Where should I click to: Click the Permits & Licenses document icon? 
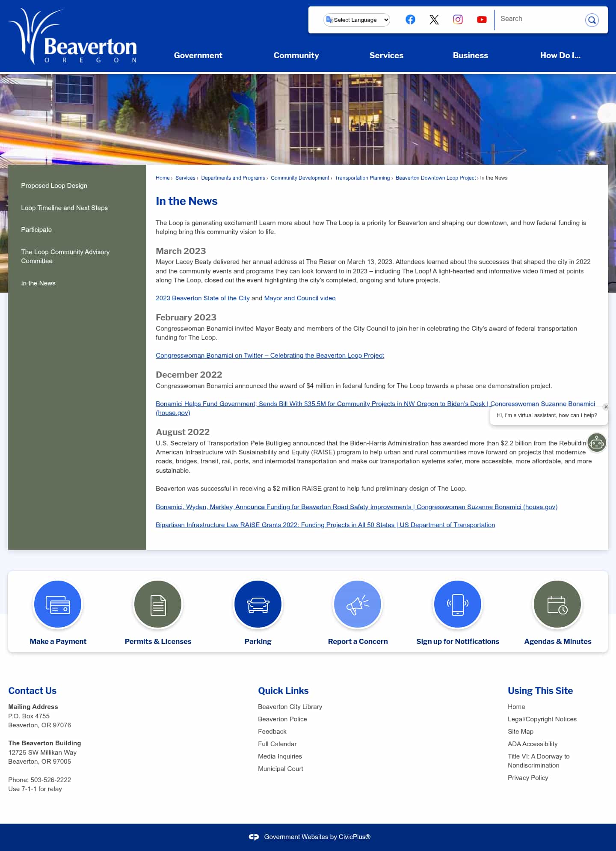(x=158, y=604)
